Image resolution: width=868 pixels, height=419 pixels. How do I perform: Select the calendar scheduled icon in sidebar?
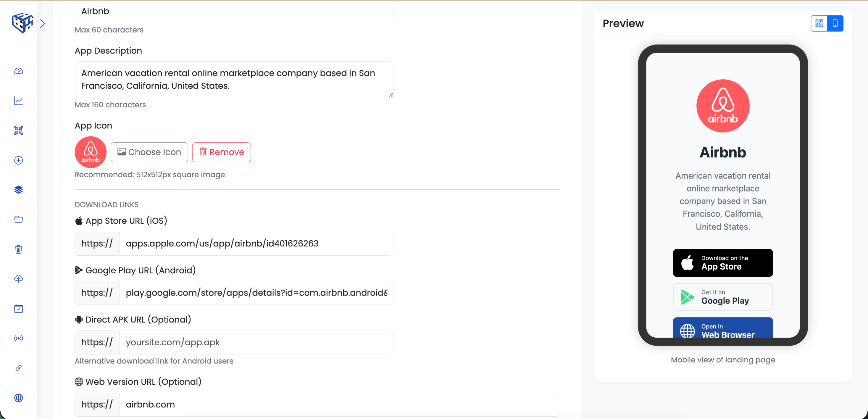pyautogui.click(x=19, y=308)
